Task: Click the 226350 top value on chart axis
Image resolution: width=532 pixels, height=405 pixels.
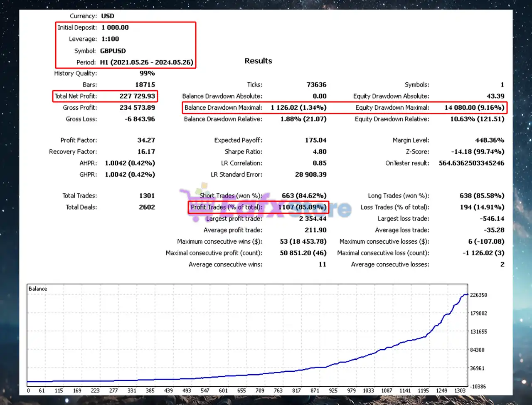Action: point(478,295)
